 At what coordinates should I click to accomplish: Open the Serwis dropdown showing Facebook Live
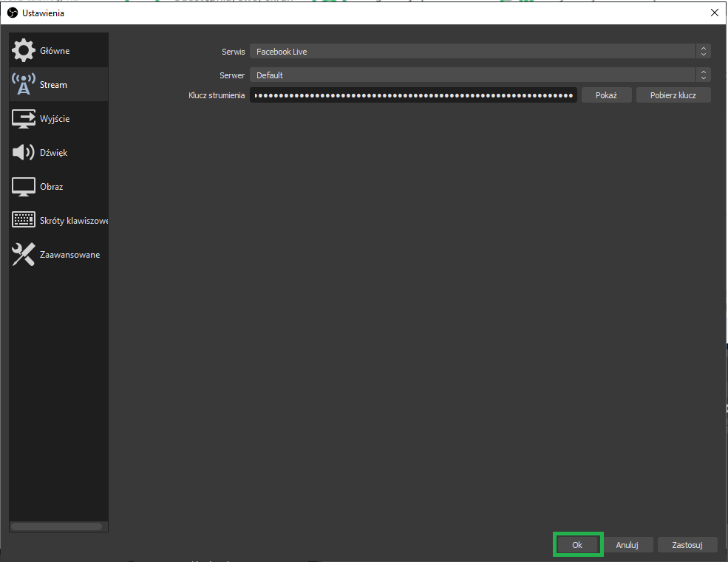473,52
